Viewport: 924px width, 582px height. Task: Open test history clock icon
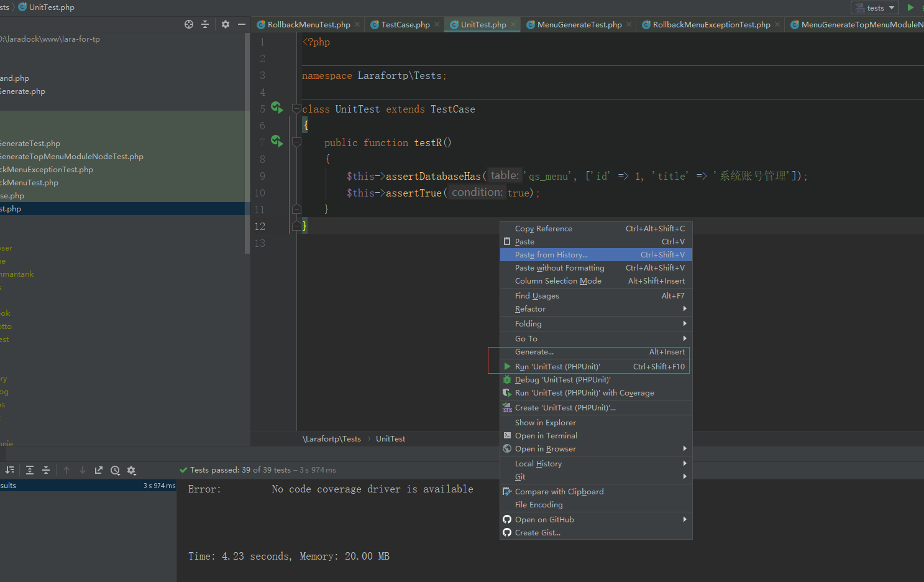click(x=115, y=470)
